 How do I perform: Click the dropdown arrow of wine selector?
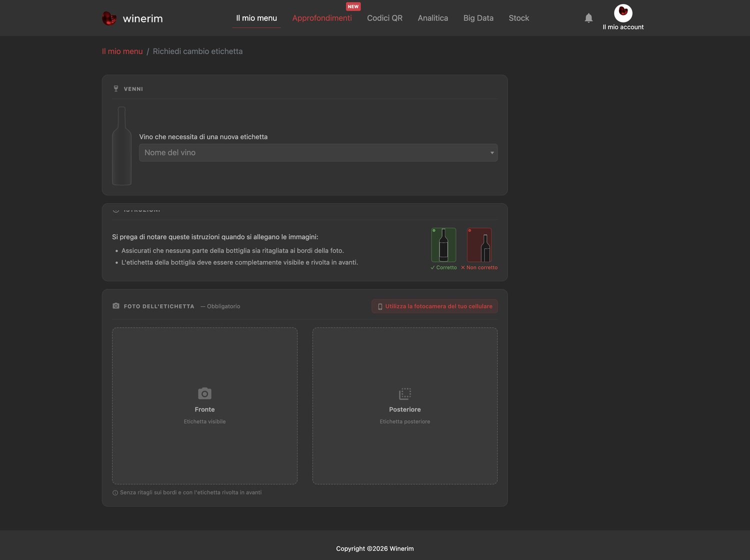492,153
